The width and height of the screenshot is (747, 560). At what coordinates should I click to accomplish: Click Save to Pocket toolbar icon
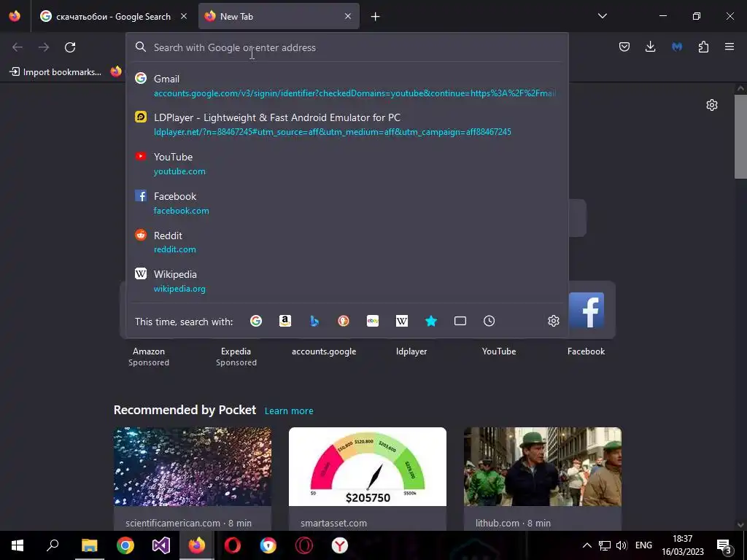tap(624, 47)
